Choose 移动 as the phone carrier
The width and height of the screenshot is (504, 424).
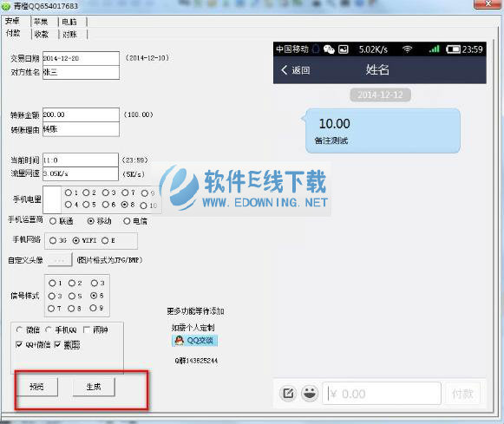(91, 221)
